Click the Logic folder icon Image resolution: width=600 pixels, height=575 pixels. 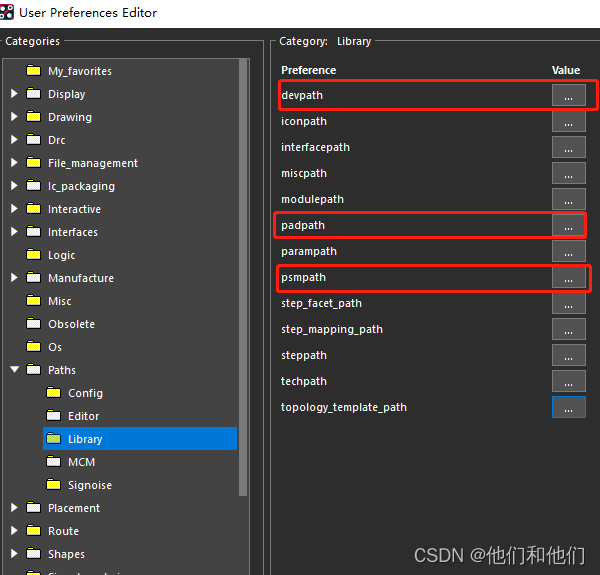coord(34,255)
